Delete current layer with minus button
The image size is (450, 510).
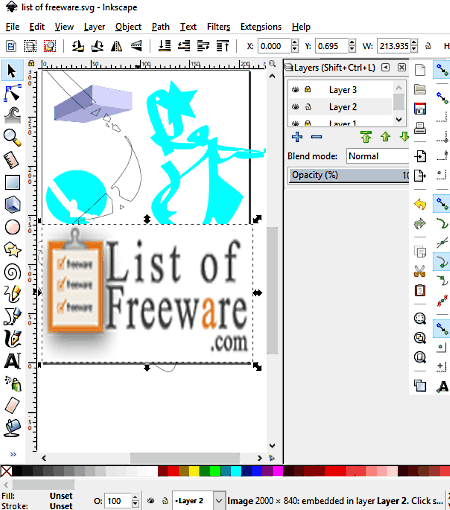[x=316, y=137]
